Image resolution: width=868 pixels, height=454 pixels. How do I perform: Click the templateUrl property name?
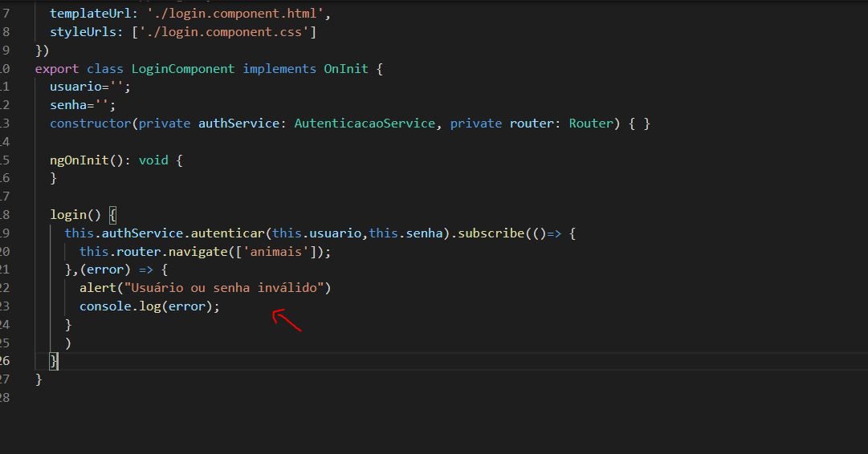coord(90,14)
